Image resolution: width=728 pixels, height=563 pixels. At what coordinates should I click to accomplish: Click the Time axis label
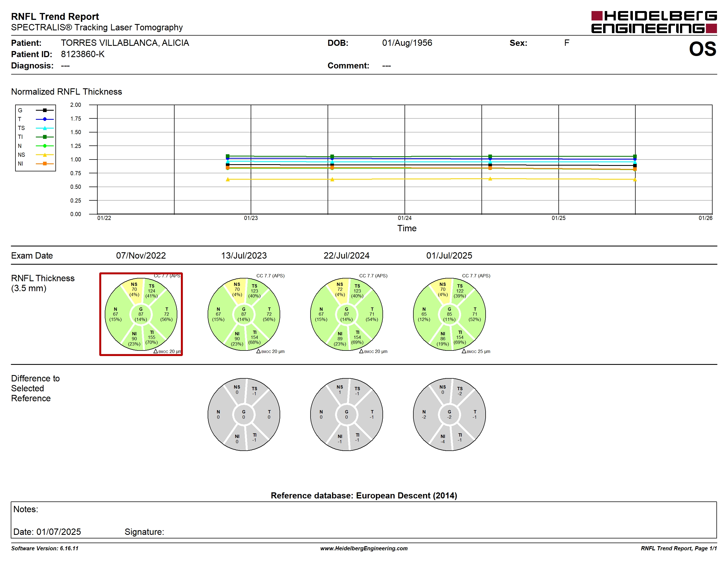[x=407, y=228]
